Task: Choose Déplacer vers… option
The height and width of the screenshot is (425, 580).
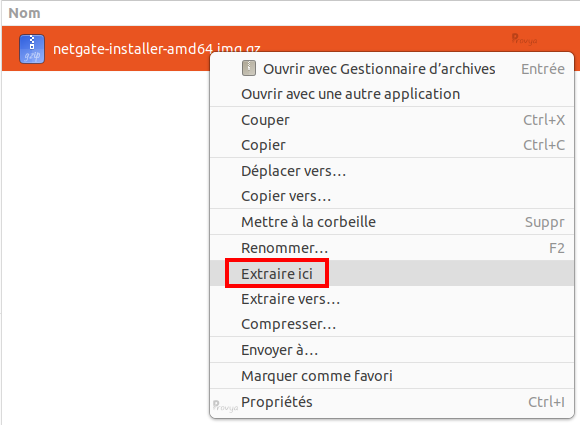Action: click(x=392, y=171)
